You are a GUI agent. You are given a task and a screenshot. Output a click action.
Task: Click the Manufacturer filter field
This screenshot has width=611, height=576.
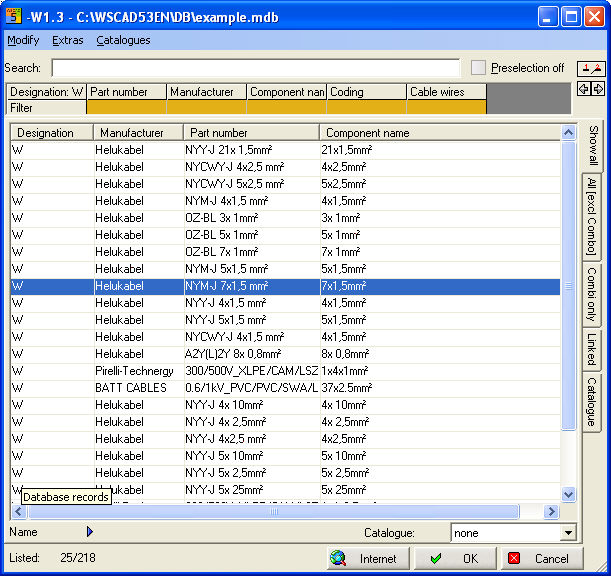coord(207,107)
